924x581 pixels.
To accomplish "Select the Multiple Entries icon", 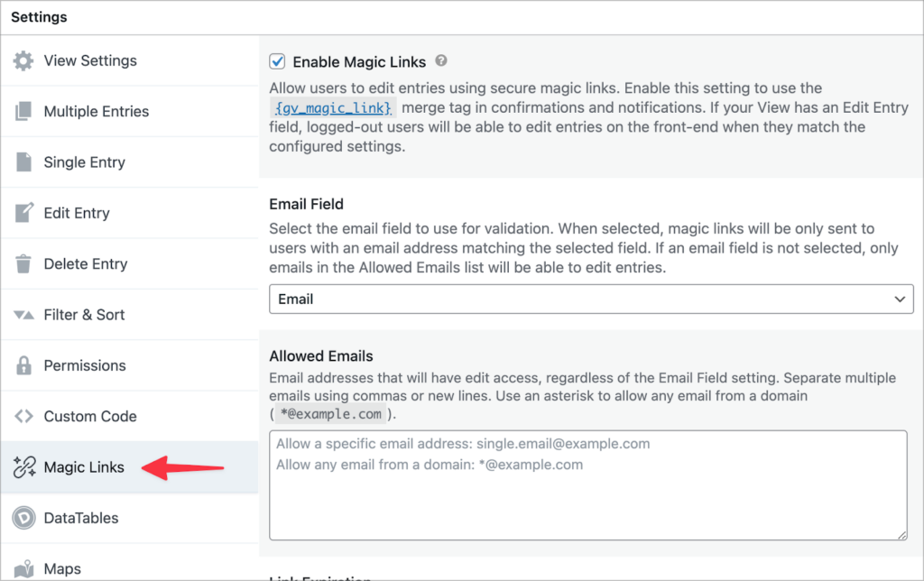I will tap(24, 111).
